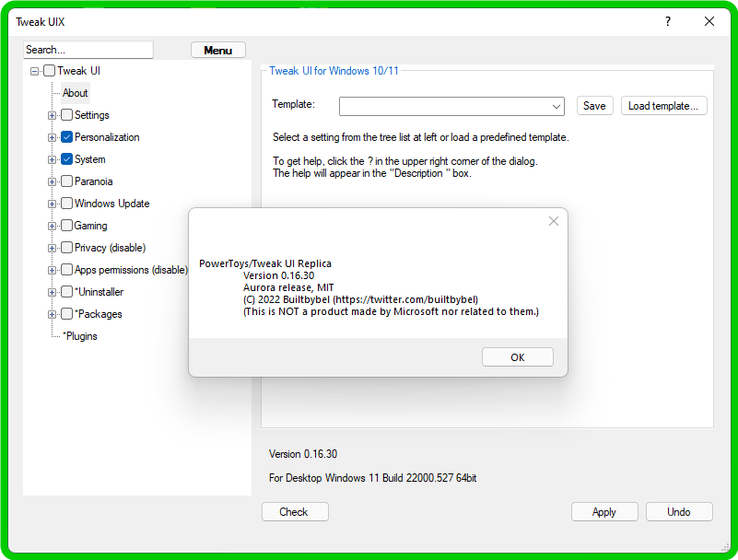
Task: Uncheck the System checkbox
Action: (x=67, y=159)
